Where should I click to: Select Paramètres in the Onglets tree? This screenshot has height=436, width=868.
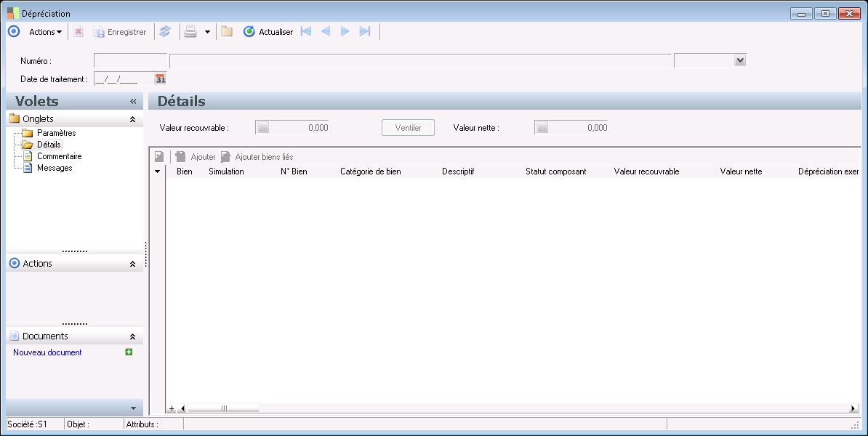tap(57, 133)
